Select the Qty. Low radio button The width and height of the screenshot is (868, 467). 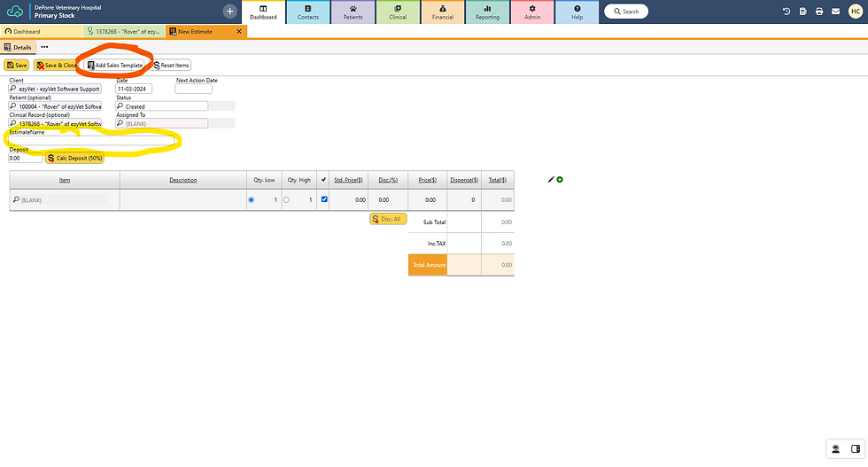(252, 200)
